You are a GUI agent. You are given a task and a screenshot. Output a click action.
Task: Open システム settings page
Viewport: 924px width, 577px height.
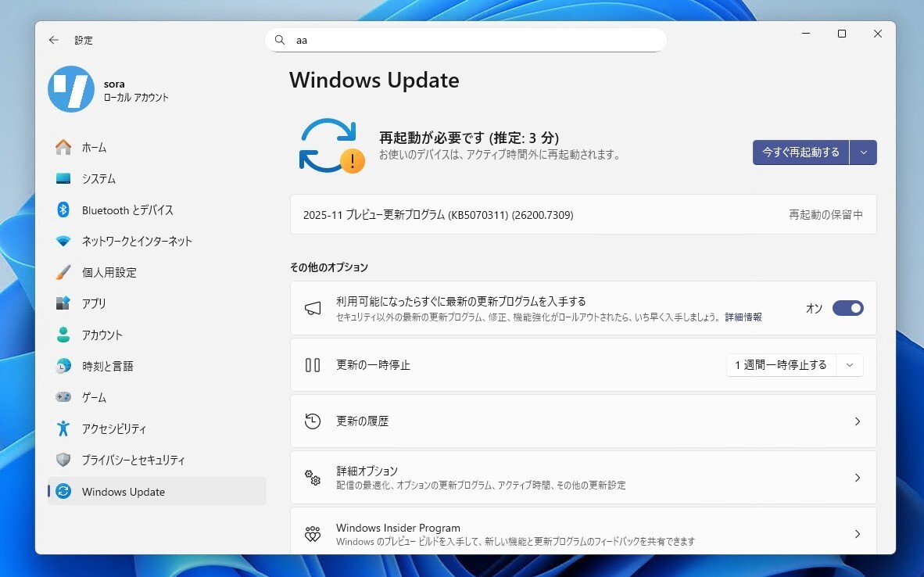(x=157, y=178)
